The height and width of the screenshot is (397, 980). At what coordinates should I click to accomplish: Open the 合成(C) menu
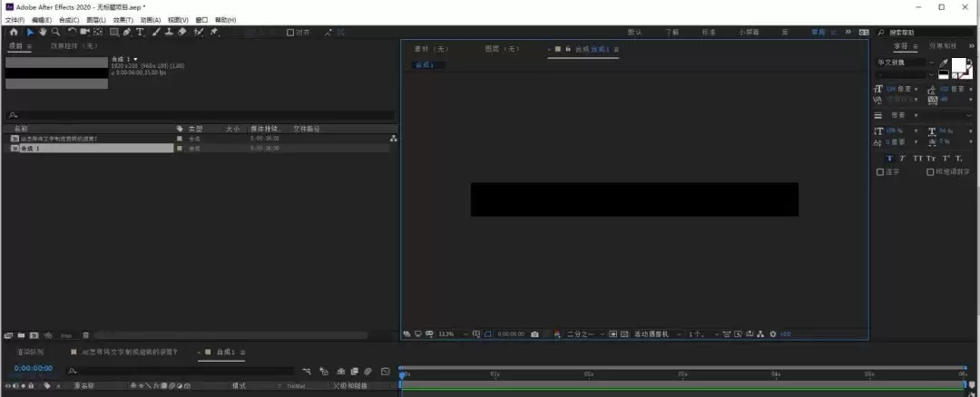69,20
